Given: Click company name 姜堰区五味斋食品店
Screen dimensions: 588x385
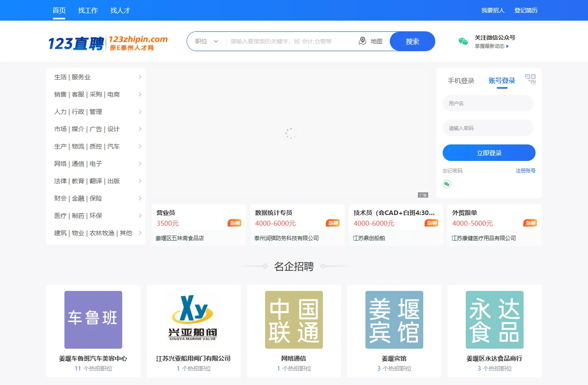Looking at the screenshot, I should tap(180, 238).
